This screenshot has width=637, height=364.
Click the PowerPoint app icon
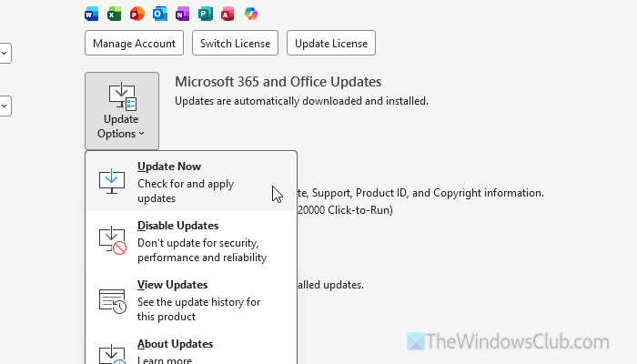[x=136, y=14]
